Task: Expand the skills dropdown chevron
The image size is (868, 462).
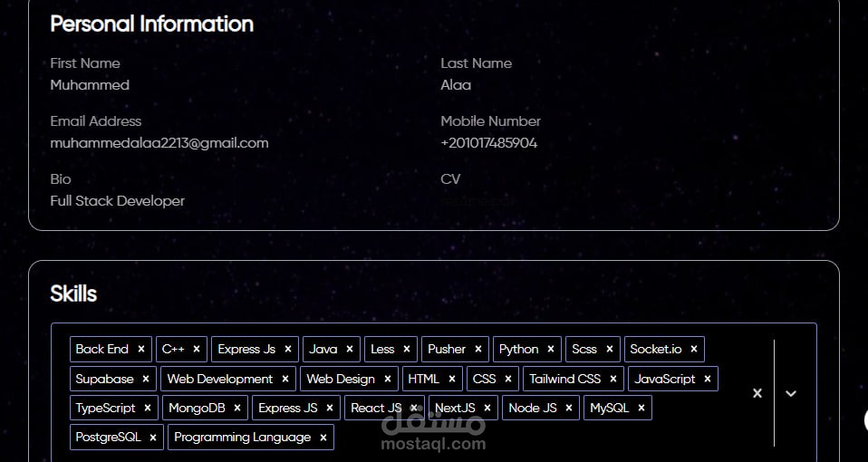Action: click(791, 393)
